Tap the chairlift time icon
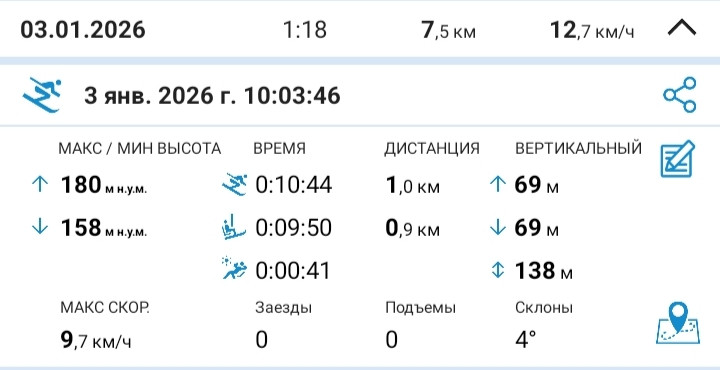 234,227
